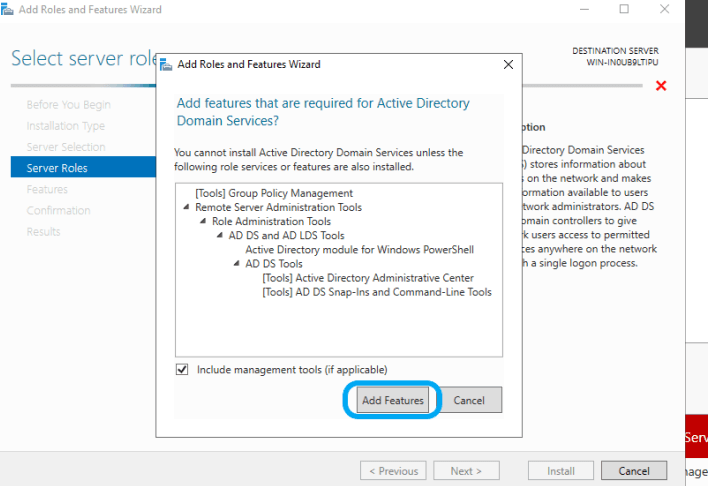Select AD DS and AD LDS Tools label

click(286, 235)
